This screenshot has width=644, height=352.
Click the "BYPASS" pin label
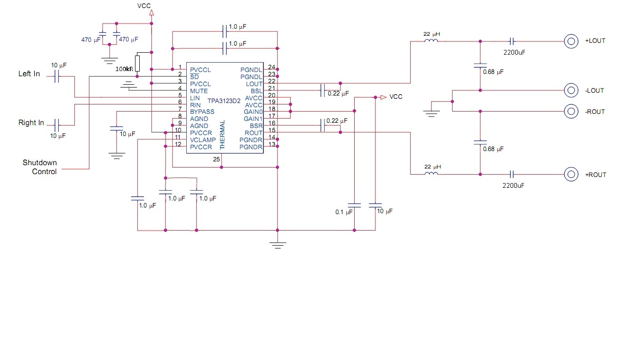(x=202, y=112)
